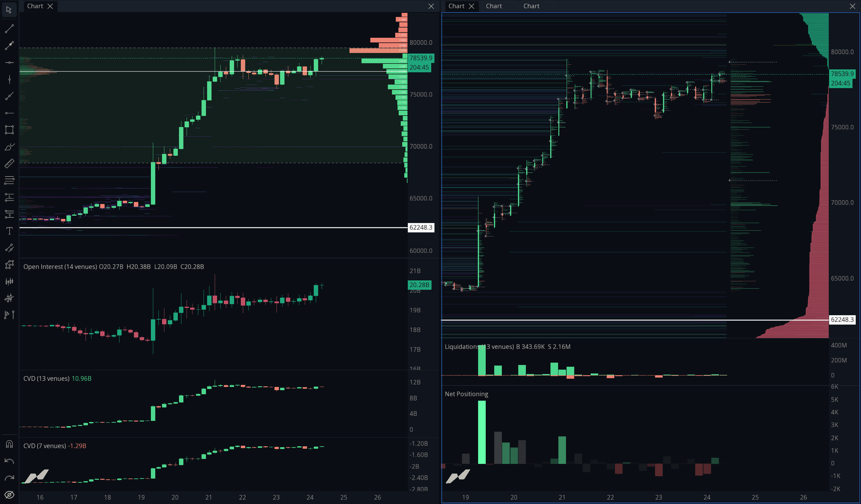Close the first Chart tab in right panel
The width and height of the screenshot is (861, 504).
471,6
